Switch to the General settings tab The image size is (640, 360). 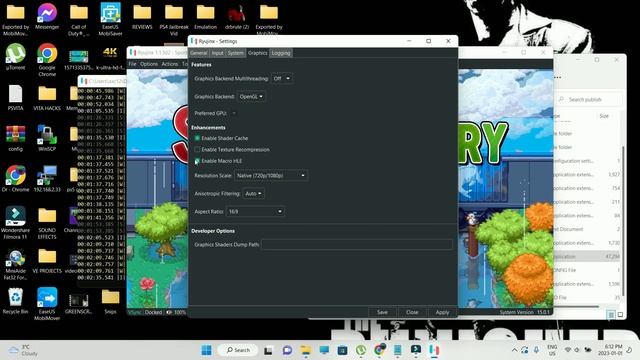199,53
